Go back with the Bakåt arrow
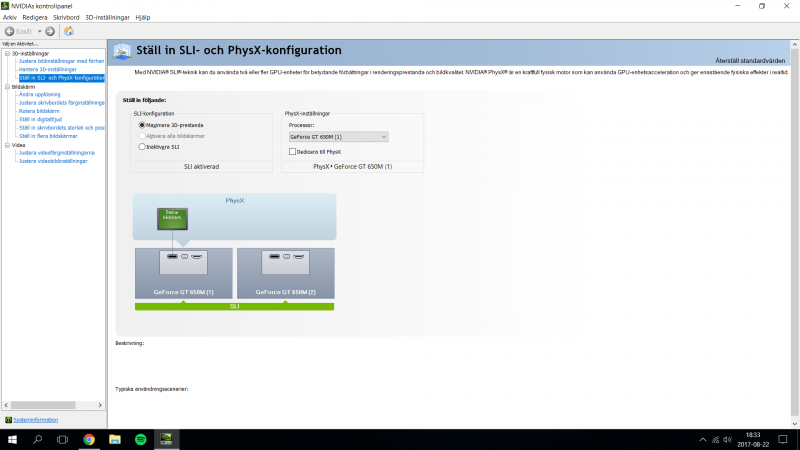 (10, 31)
